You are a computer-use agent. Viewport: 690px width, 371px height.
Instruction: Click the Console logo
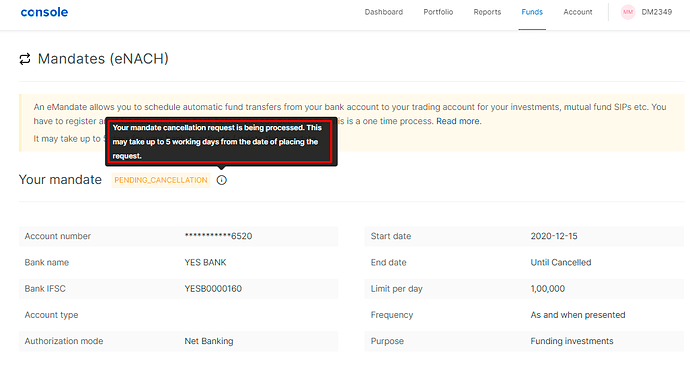pyautogui.click(x=44, y=12)
